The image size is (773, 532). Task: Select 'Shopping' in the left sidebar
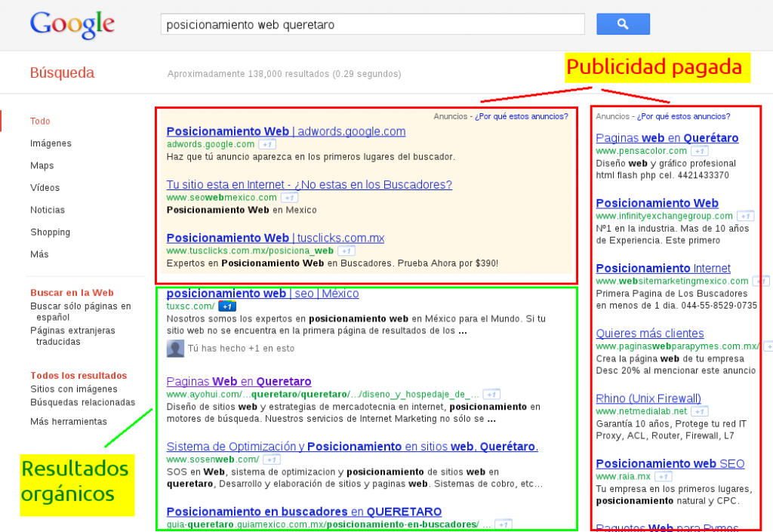[50, 232]
